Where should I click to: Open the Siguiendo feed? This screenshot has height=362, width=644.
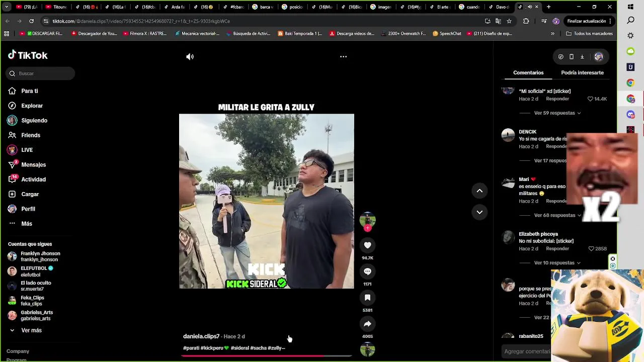[34, 121]
